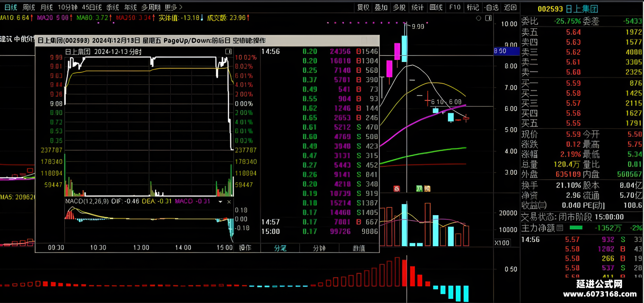Viewport: 644px width, 303px height.
Task: Click the split-window square icon at chart top-right
Action: 489,18
